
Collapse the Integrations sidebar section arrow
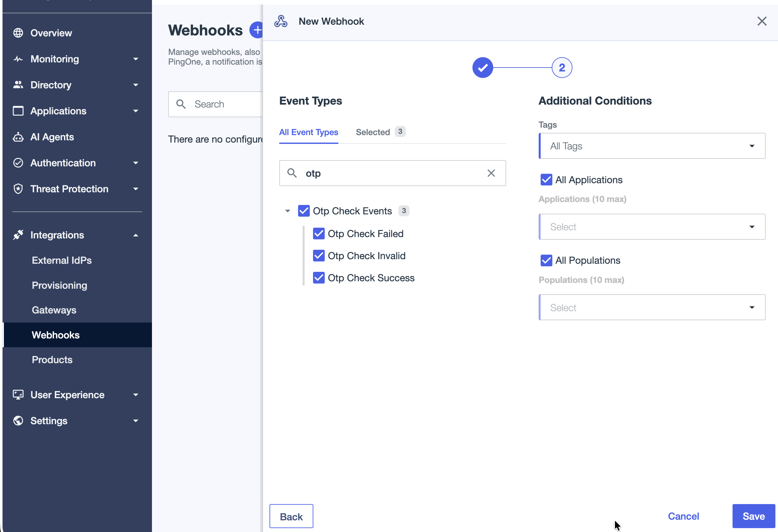pos(136,235)
